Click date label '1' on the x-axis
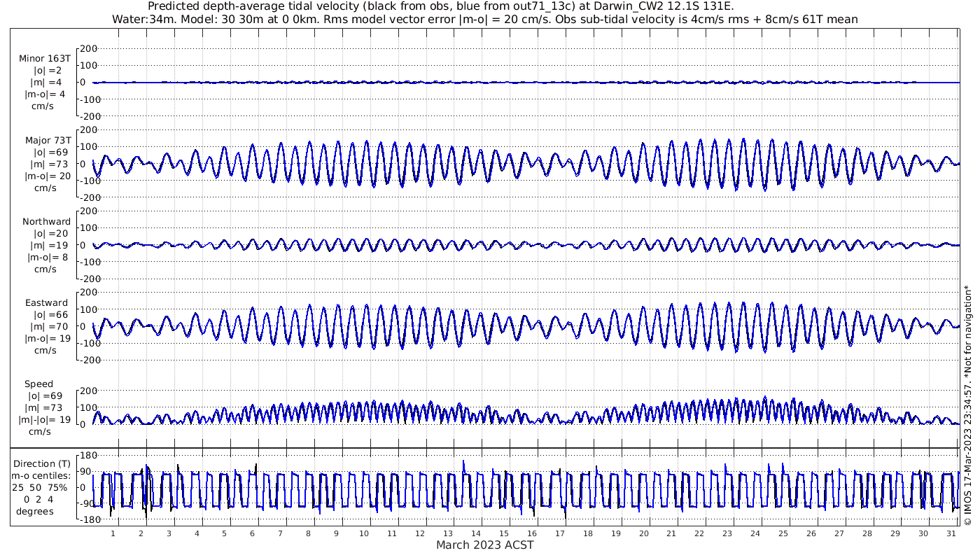The image size is (980, 560). pyautogui.click(x=113, y=533)
